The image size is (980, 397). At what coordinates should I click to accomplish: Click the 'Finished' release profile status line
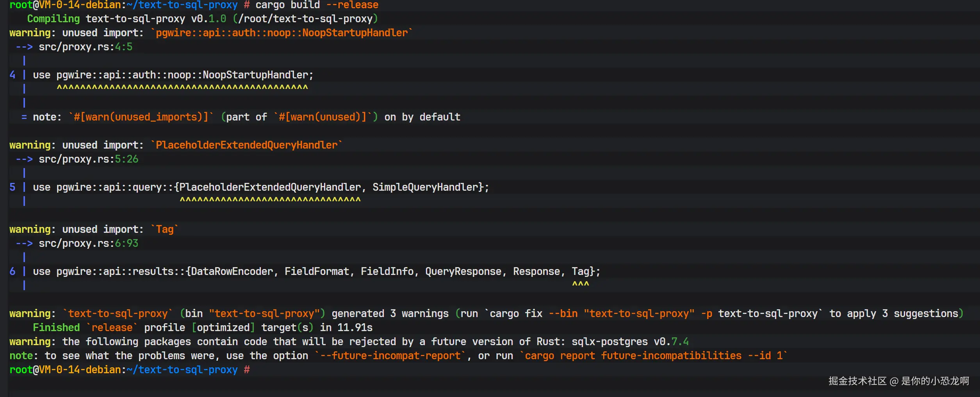tap(202, 328)
